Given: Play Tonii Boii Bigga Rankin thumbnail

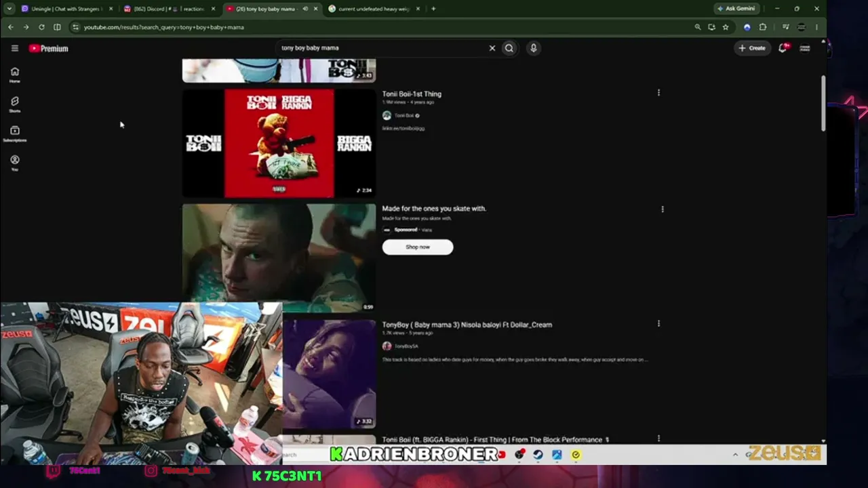Looking at the screenshot, I should 279,143.
